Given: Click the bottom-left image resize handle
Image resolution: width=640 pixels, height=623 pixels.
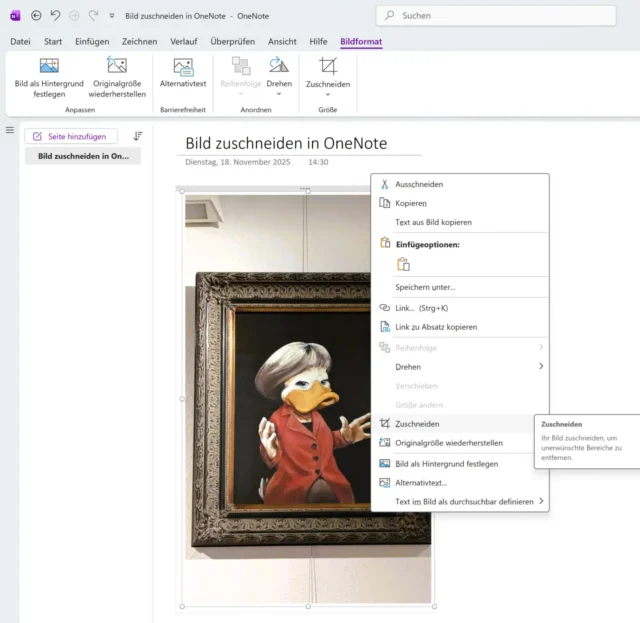Looking at the screenshot, I should click(182, 607).
